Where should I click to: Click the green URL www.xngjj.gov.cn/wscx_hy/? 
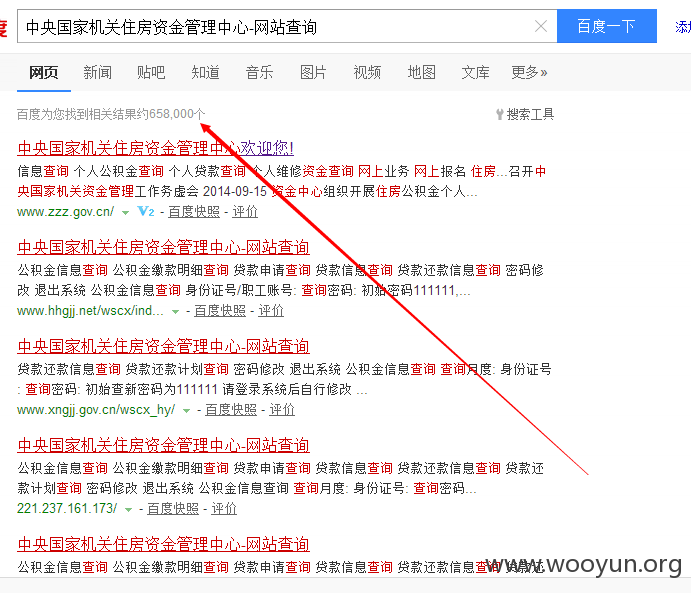click(x=96, y=410)
